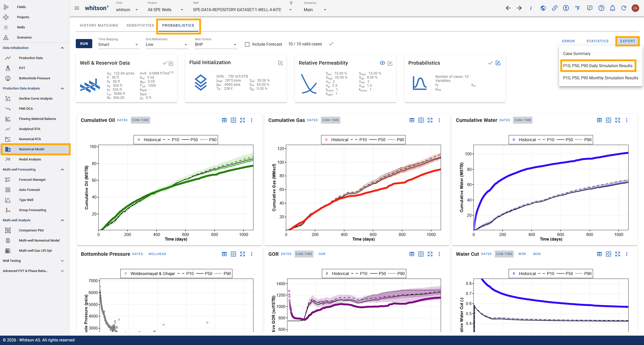
Task: Open Production Data in sidebar
Action: click(35, 58)
